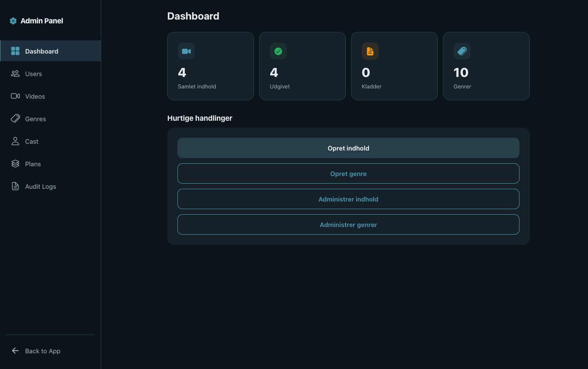The image size is (588, 369).
Task: Open the Dashboard menu item
Action: [x=51, y=51]
